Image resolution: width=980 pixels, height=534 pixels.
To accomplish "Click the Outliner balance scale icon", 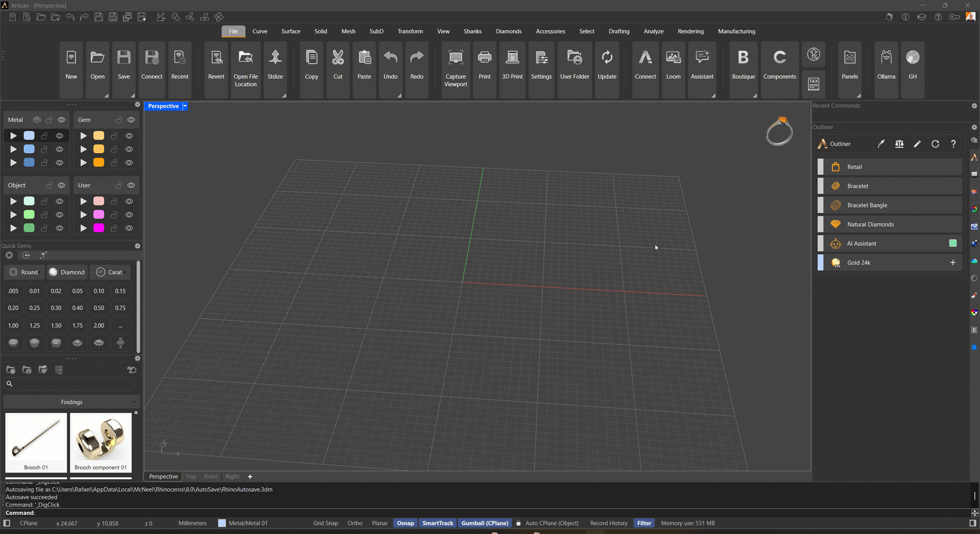I will click(899, 144).
